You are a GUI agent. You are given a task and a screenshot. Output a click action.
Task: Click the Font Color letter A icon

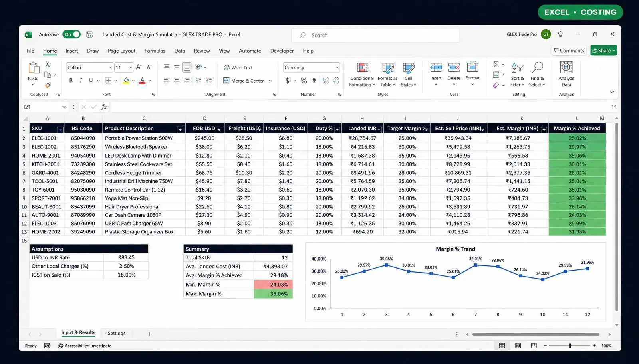[x=142, y=81]
